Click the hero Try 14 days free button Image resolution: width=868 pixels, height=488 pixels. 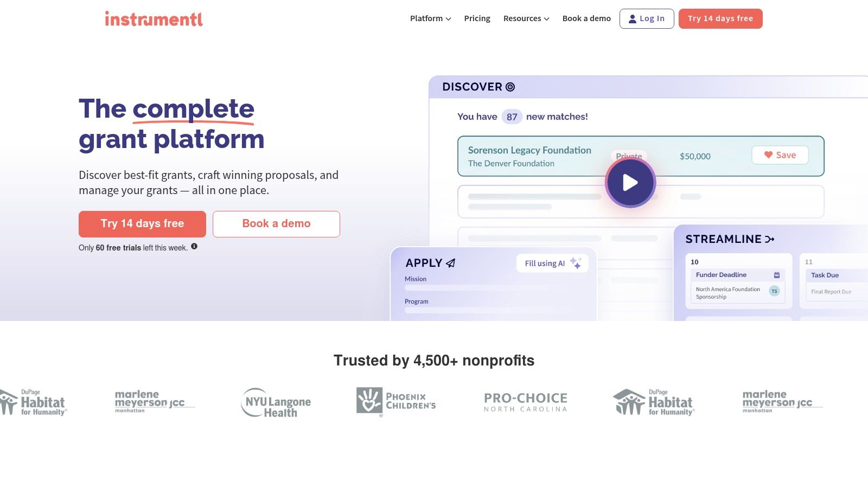(x=142, y=224)
